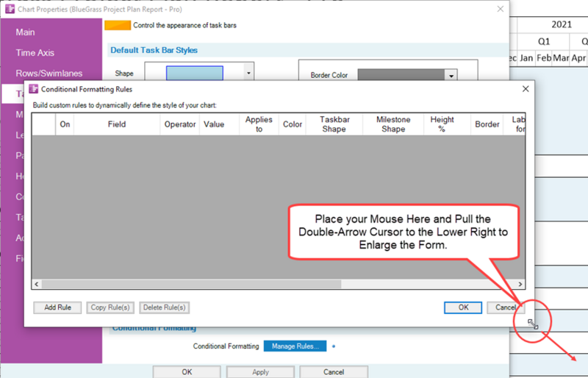Viewport: 588px width, 378px height.
Task: Click Manage Rules button
Action: [295, 346]
